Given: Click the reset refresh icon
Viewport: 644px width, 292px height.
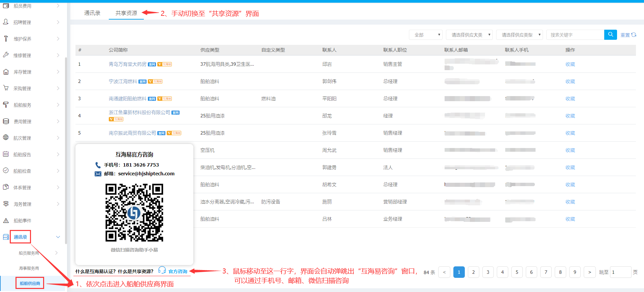Looking at the screenshot, I should pos(634,35).
